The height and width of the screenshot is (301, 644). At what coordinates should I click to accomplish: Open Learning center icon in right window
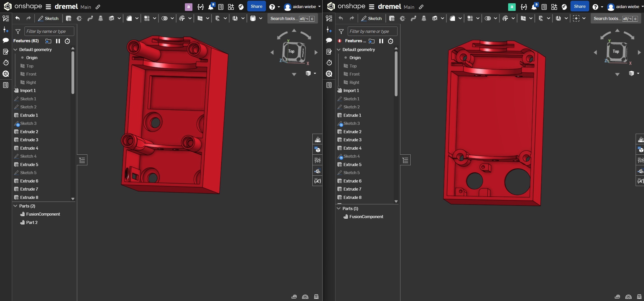click(x=564, y=7)
